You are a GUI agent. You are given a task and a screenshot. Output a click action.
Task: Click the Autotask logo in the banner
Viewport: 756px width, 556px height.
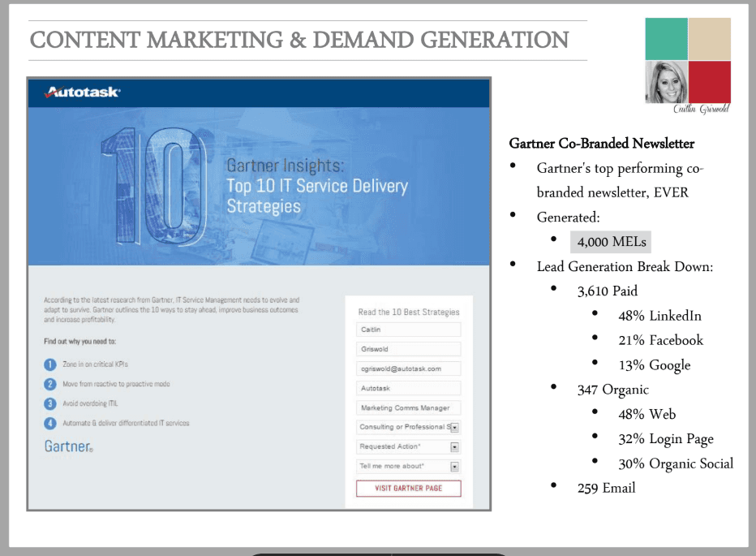83,93
